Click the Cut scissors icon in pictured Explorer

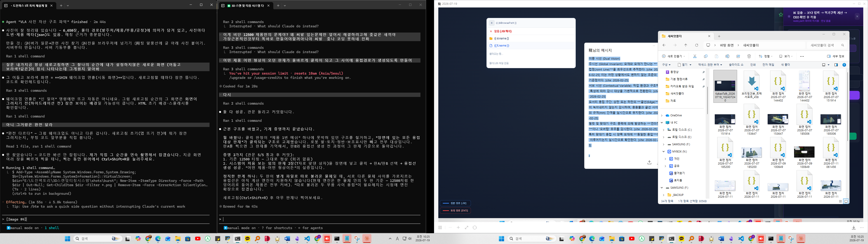[x=695, y=56]
